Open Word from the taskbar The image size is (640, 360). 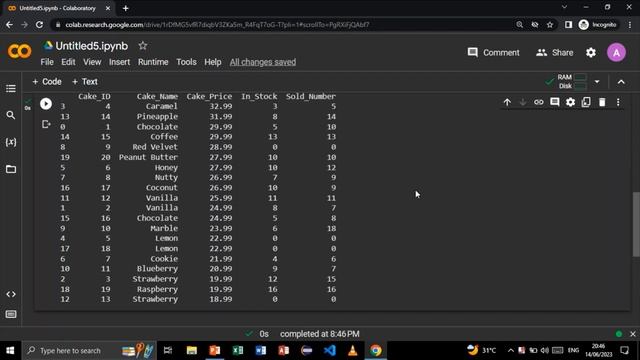click(x=260, y=350)
